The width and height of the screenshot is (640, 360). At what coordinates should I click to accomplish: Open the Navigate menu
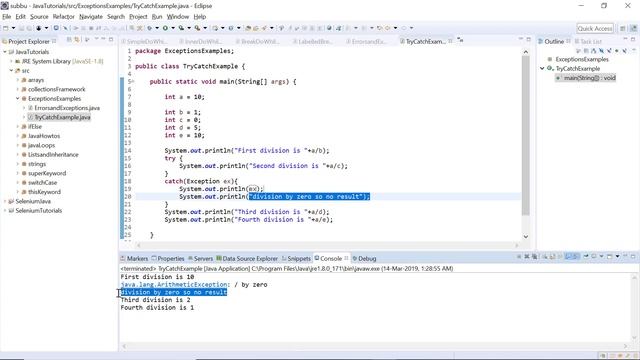coord(91,17)
